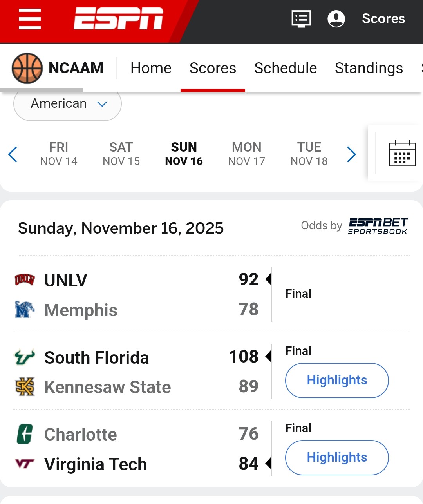Open the calendar date picker
This screenshot has width=423, height=504.
(402, 153)
